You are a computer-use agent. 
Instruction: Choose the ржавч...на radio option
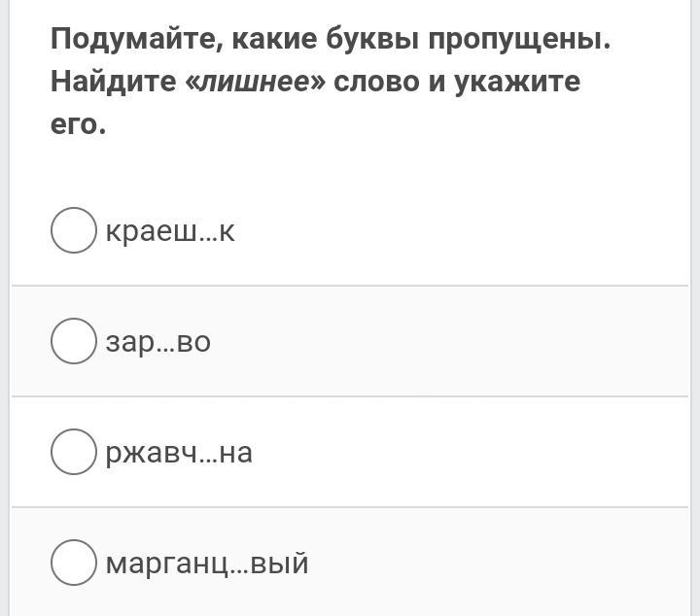[x=74, y=452]
